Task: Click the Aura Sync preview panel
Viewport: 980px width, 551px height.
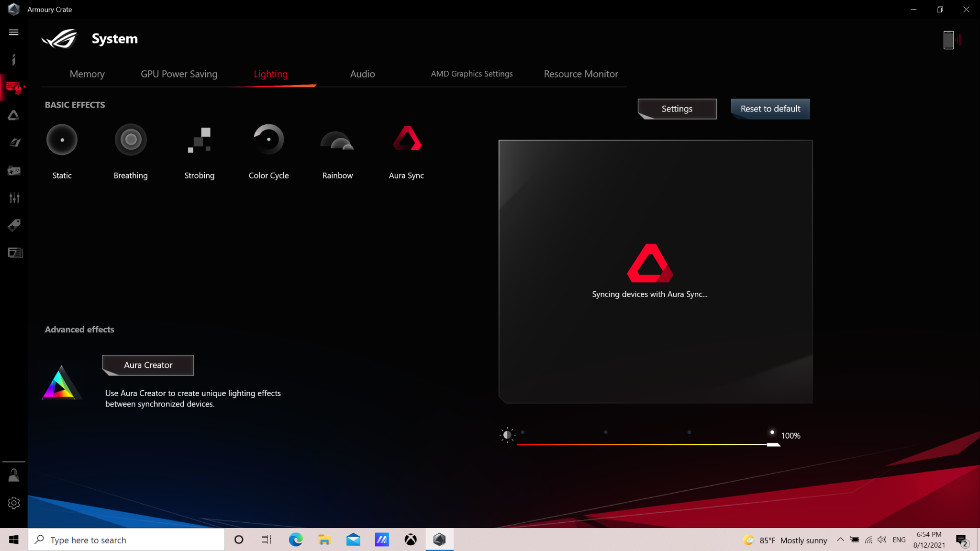Action: (x=656, y=272)
